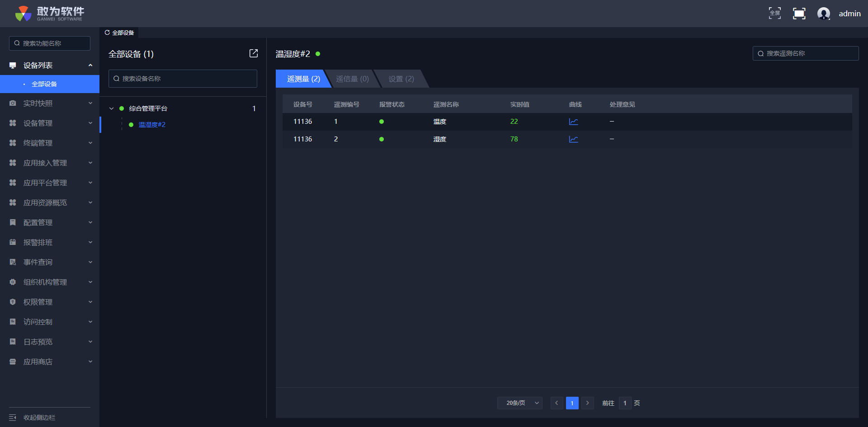The width and height of the screenshot is (868, 427).
Task: Click the export icon beside 全部设备 heading
Action: coord(254,53)
